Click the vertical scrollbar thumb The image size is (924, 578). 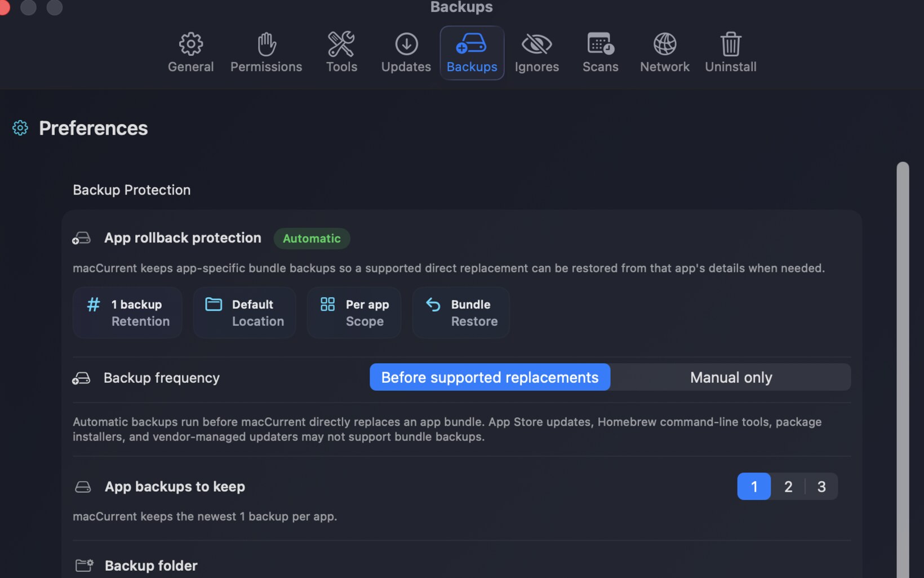[x=903, y=369]
